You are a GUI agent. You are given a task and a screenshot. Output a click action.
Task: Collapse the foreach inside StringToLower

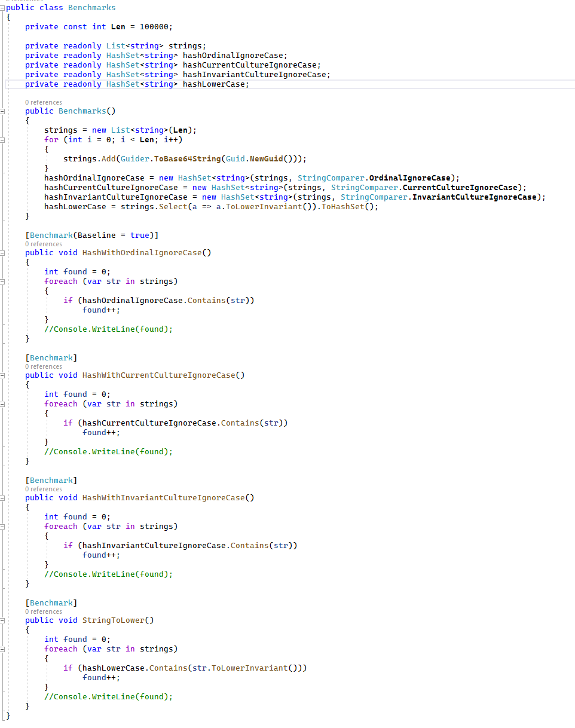pos(3,649)
